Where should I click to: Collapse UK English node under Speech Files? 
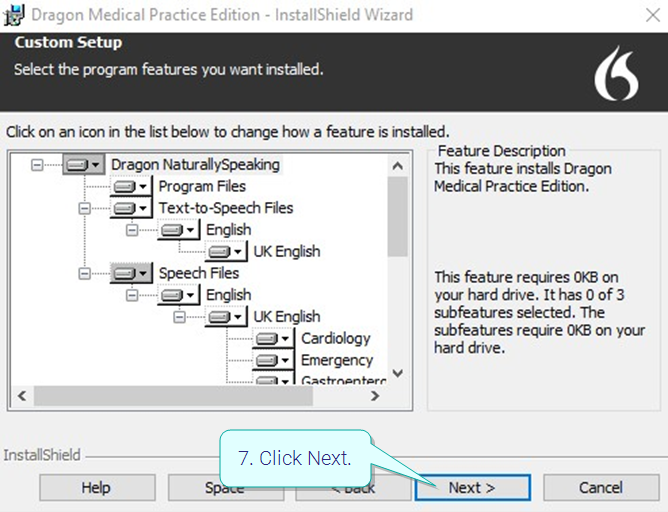pyautogui.click(x=179, y=317)
